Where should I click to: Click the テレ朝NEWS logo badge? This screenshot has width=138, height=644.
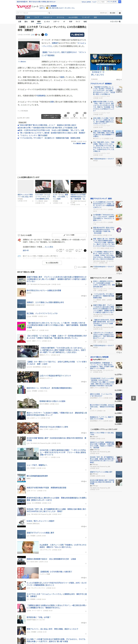77,35
